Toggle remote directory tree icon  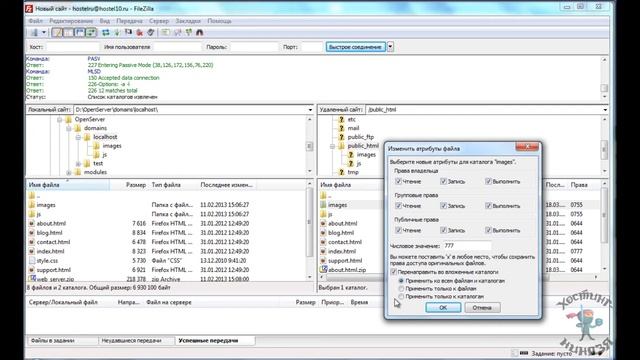coord(80,33)
